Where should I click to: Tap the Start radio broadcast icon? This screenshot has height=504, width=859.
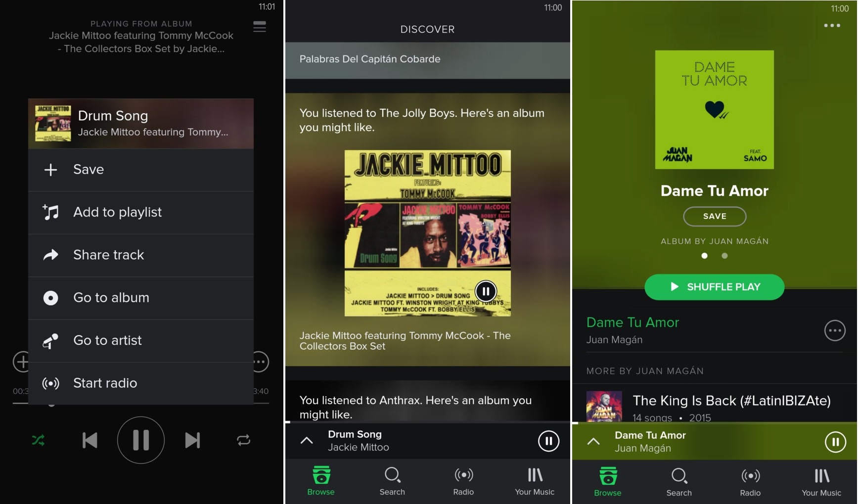coord(50,383)
